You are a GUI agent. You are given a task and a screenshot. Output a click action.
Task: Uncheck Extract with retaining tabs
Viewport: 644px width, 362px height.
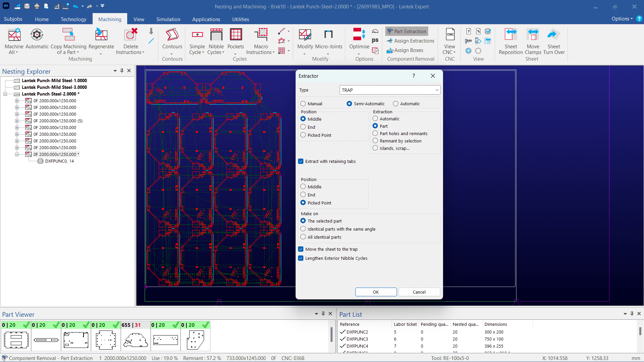[x=301, y=161]
